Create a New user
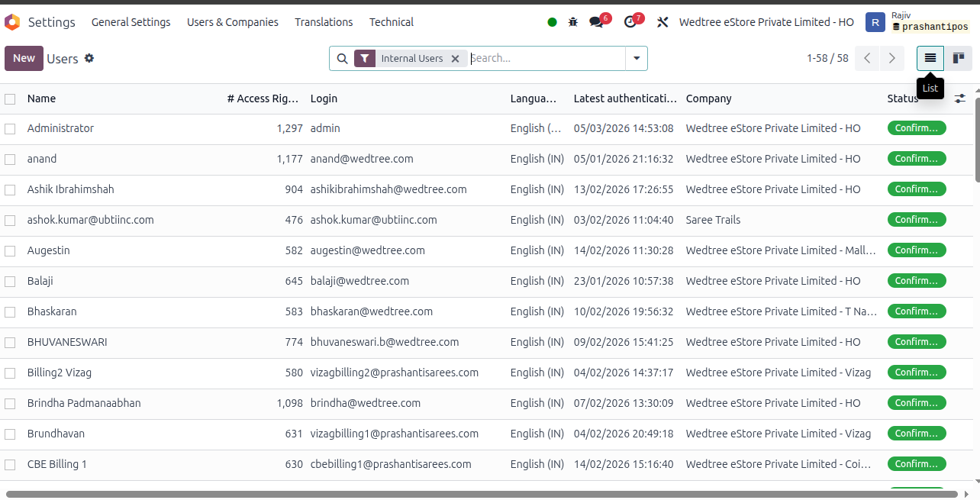 click(x=24, y=58)
